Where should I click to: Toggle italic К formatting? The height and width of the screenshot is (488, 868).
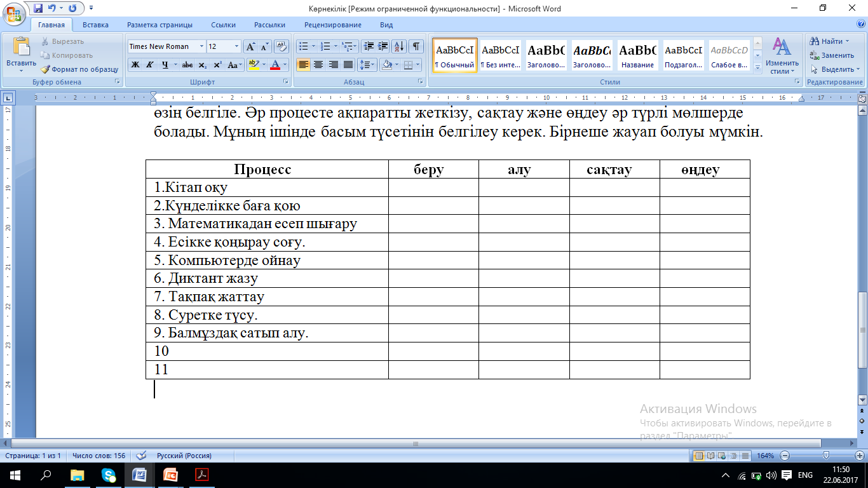point(150,65)
